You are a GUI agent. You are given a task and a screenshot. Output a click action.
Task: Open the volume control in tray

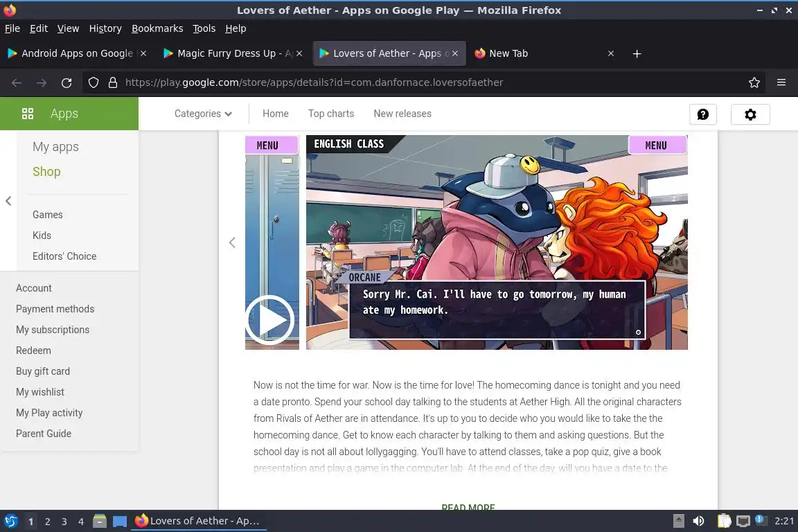(698, 521)
